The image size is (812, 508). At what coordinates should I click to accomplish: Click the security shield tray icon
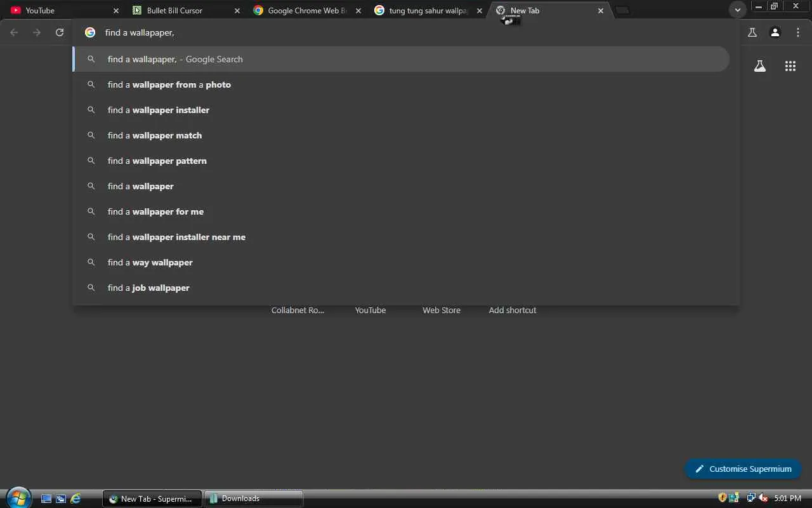pyautogui.click(x=723, y=498)
